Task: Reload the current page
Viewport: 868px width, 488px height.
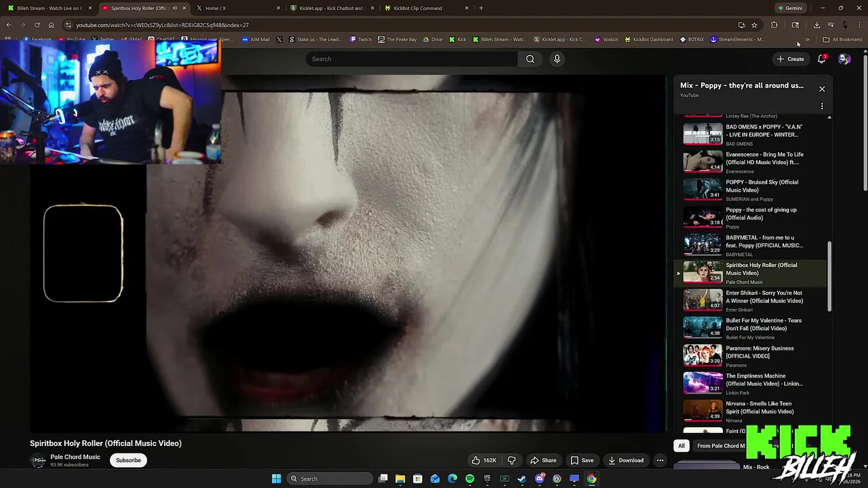Action: 37,25
